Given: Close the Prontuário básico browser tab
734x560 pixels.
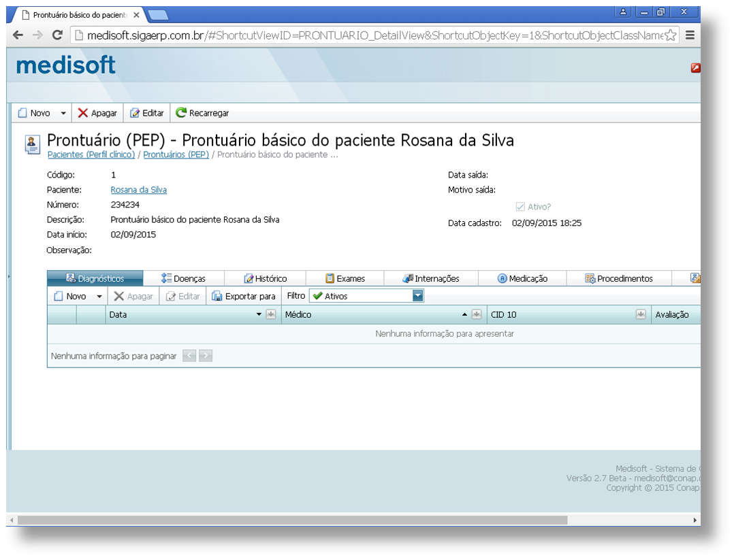Looking at the screenshot, I should 136,15.
